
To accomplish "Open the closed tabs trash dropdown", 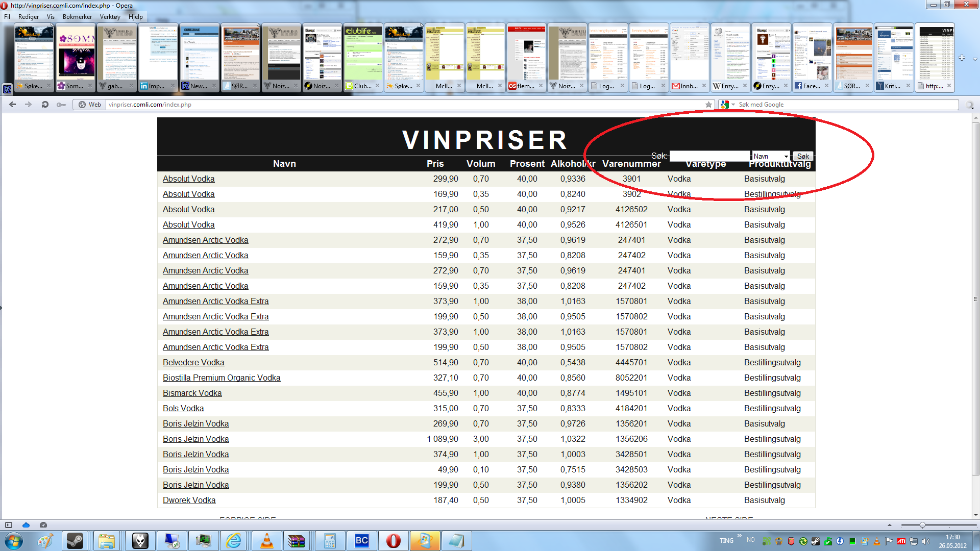I will coord(975,59).
